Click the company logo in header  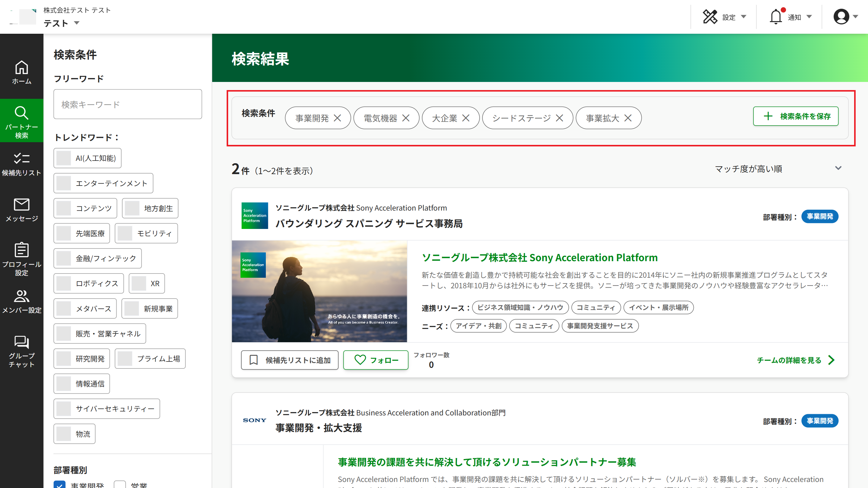coord(23,17)
